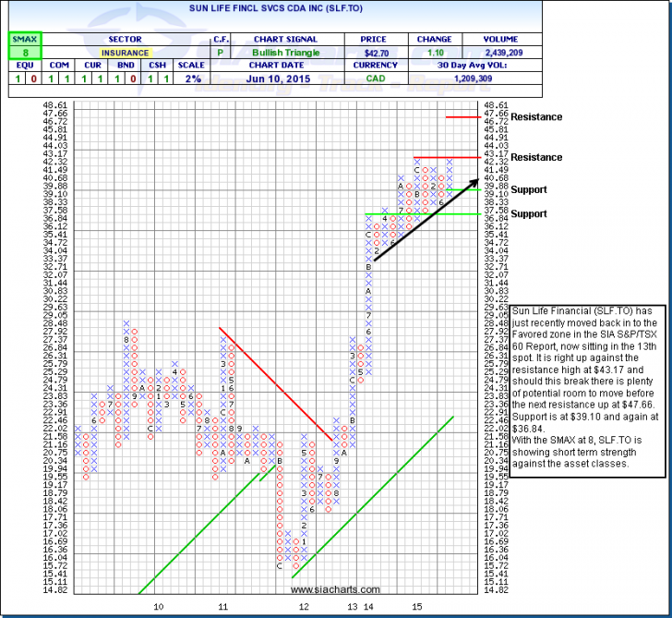Click the Support label near 39.10

click(532, 189)
